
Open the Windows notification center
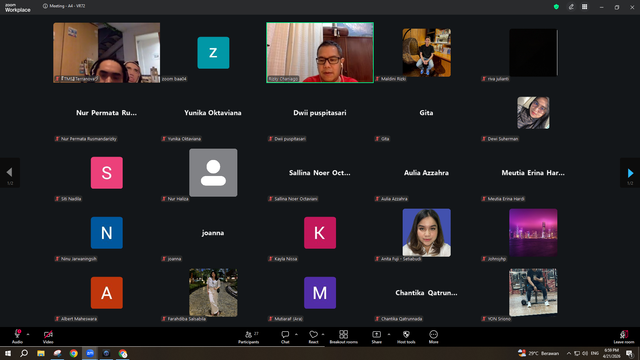[630, 353]
